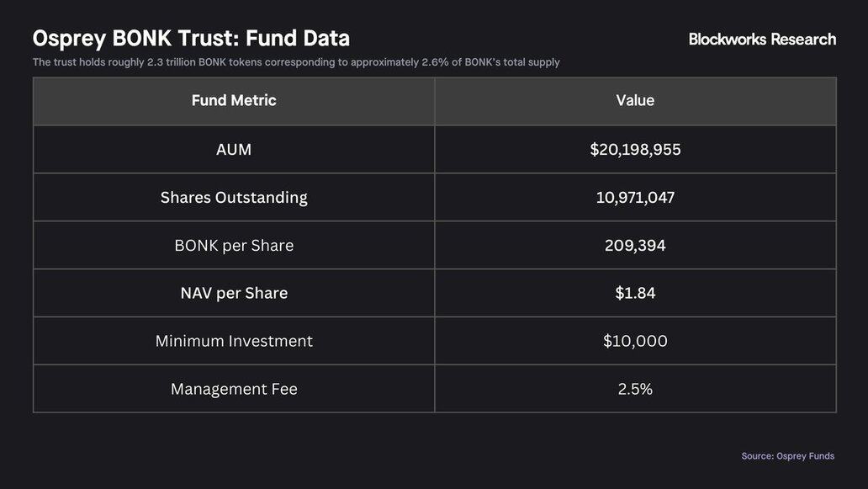
Task: Select the NAV per Share label
Action: (x=234, y=294)
